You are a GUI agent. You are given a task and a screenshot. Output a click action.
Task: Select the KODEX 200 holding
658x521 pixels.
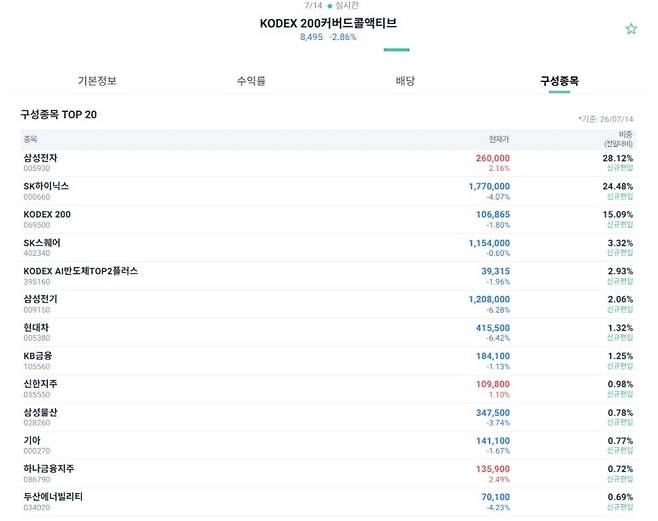pyautogui.click(x=328, y=219)
